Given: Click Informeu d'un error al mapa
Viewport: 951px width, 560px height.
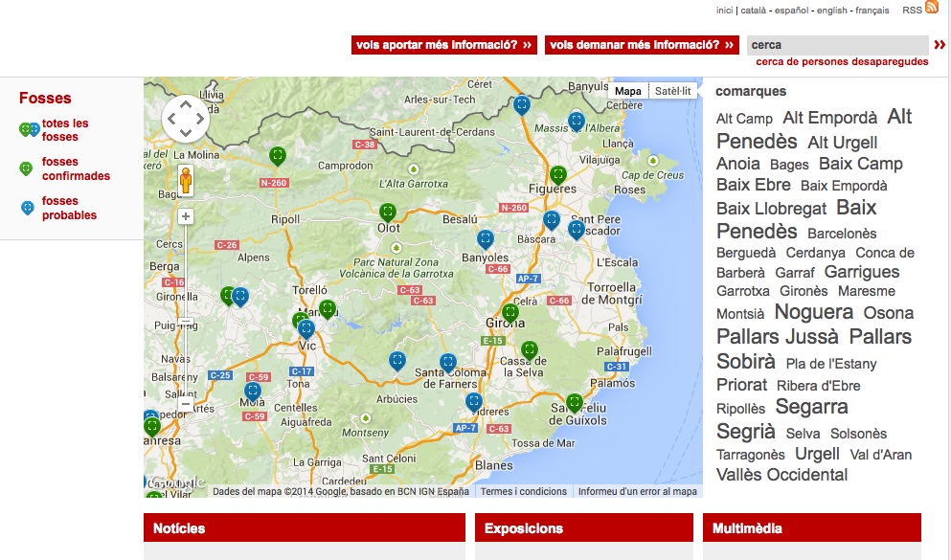Looking at the screenshot, I should tap(638, 491).
